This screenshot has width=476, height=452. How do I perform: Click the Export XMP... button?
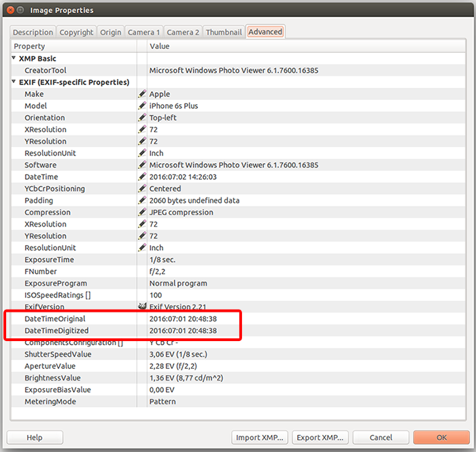320,437
